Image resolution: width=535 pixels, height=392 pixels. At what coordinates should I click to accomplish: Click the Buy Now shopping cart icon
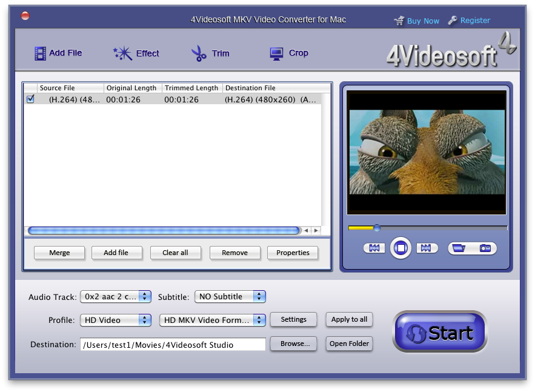(399, 21)
